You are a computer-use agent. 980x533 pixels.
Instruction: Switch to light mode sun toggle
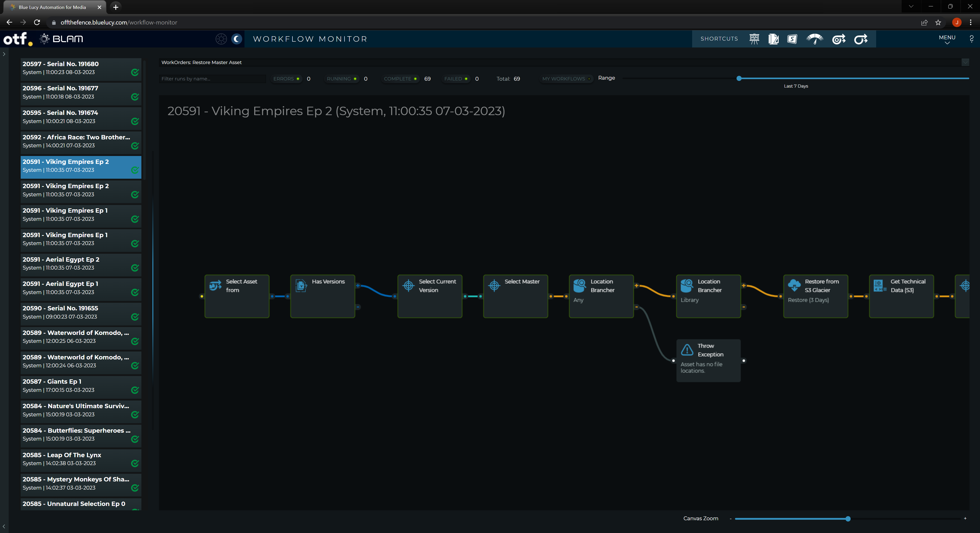coord(221,39)
